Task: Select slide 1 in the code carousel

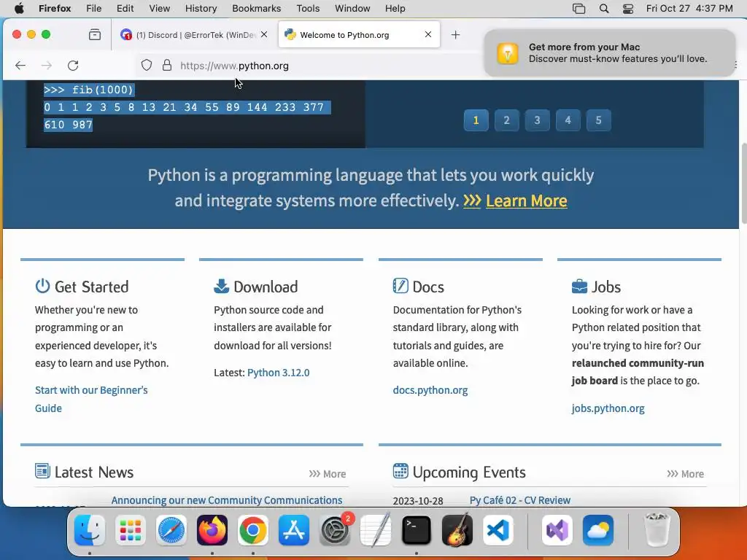Action: click(x=476, y=120)
